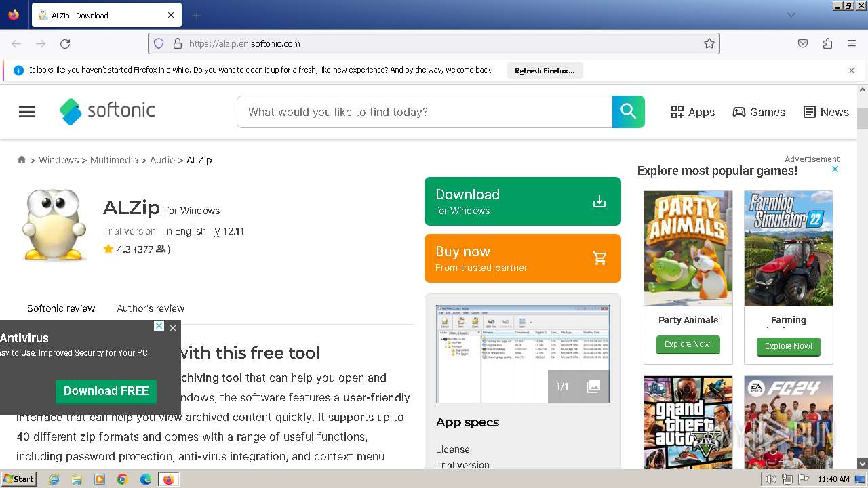The height and width of the screenshot is (488, 868).
Task: Open the Softonic hamburger menu
Action: click(x=27, y=112)
